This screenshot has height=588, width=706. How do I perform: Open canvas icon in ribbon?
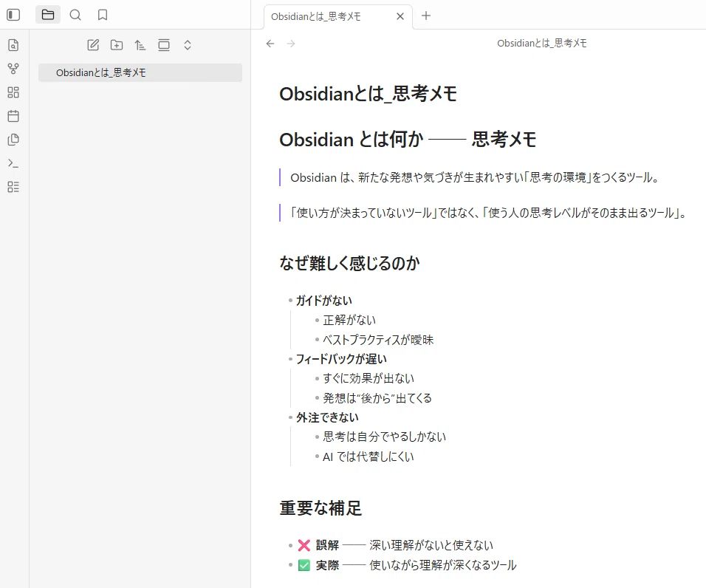coord(13,92)
